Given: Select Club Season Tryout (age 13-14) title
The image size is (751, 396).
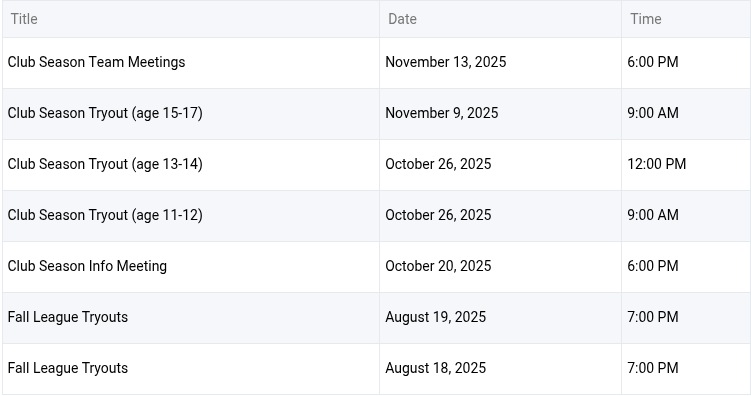Looking at the screenshot, I should pos(105,164).
